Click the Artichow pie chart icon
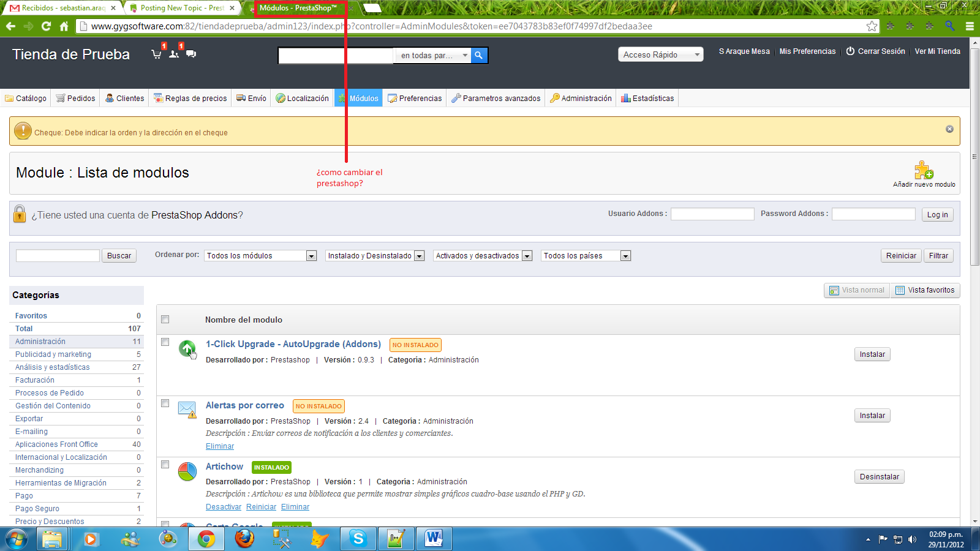The width and height of the screenshot is (980, 551). click(x=187, y=471)
